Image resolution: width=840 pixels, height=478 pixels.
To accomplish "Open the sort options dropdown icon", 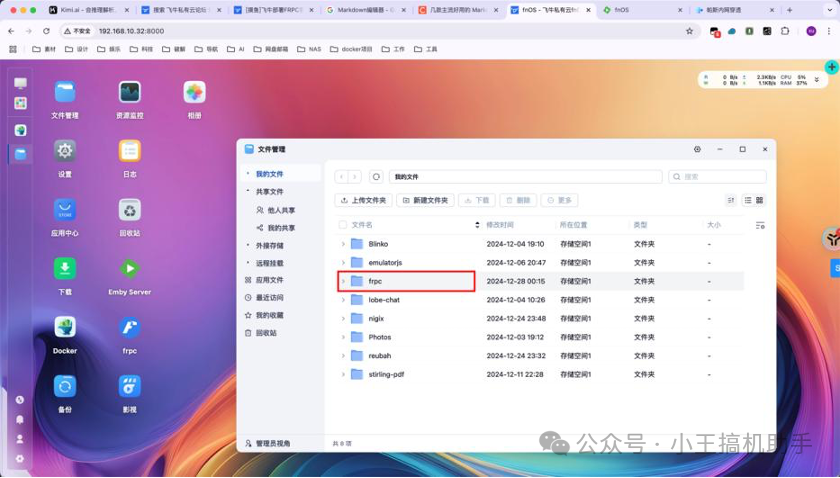I will (730, 201).
